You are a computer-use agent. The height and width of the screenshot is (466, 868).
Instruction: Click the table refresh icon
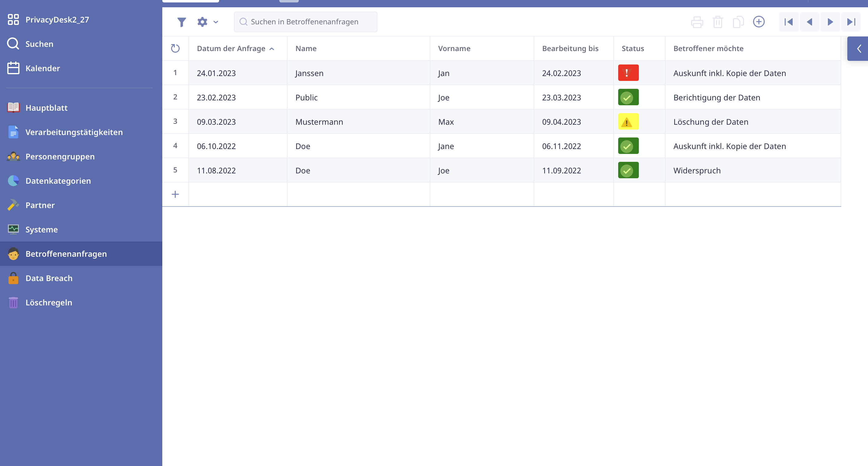(175, 48)
